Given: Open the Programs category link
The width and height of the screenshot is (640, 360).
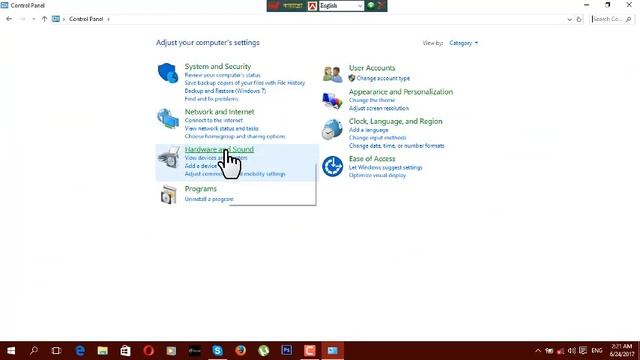Looking at the screenshot, I should 200,189.
